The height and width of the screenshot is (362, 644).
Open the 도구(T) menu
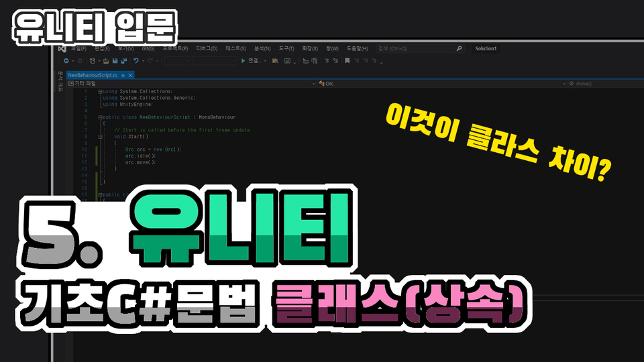286,48
